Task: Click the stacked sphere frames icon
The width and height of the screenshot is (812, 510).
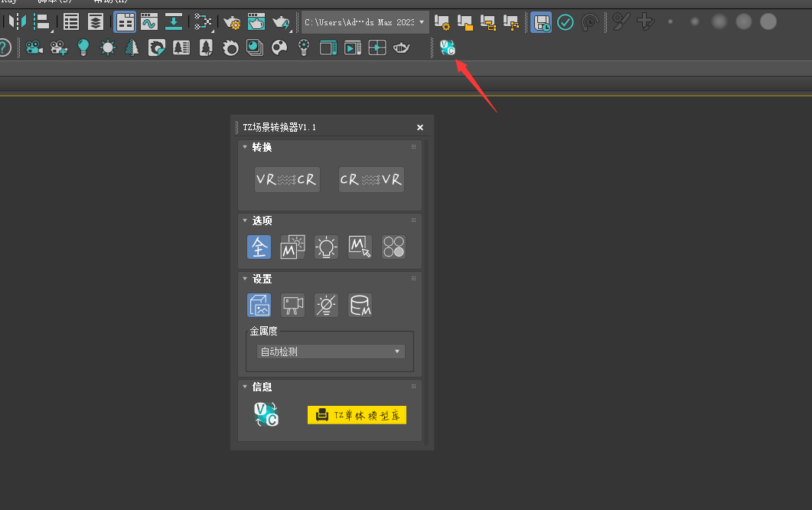Action: tap(255, 47)
